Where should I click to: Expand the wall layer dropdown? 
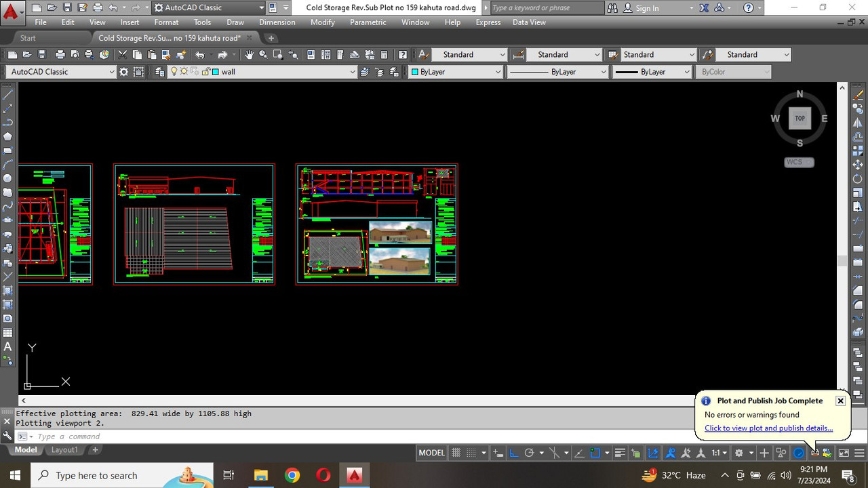(x=353, y=72)
